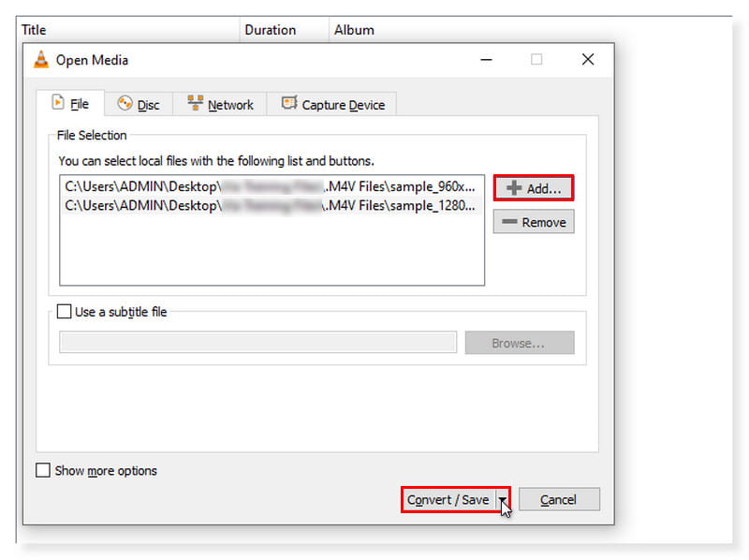
Task: Switch to the Disc tab
Action: (x=139, y=105)
